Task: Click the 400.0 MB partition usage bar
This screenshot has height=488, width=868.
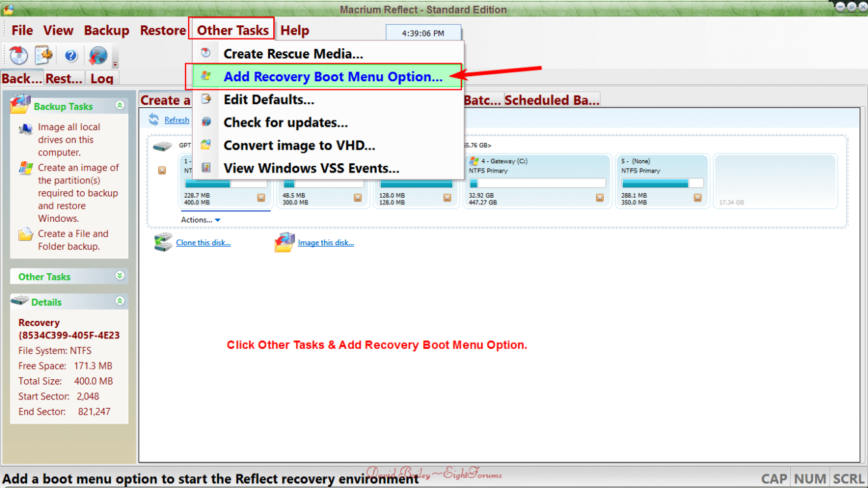Action: pyautogui.click(x=225, y=183)
